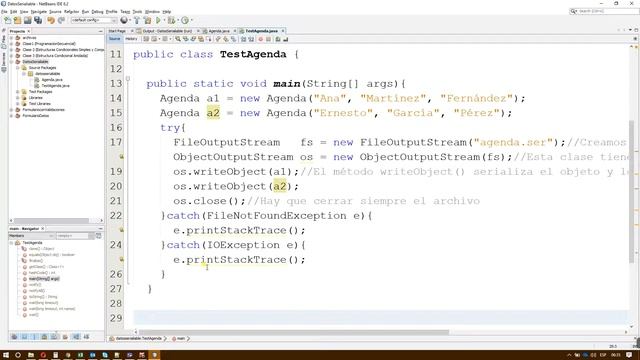
Task: Click the datosserializable.TestAgenda breadcrumb
Action: tap(138, 338)
